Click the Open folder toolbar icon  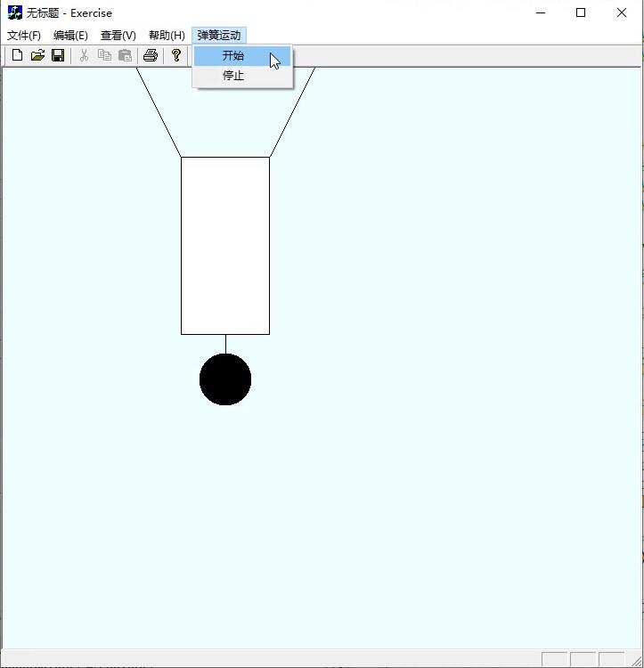click(x=38, y=55)
